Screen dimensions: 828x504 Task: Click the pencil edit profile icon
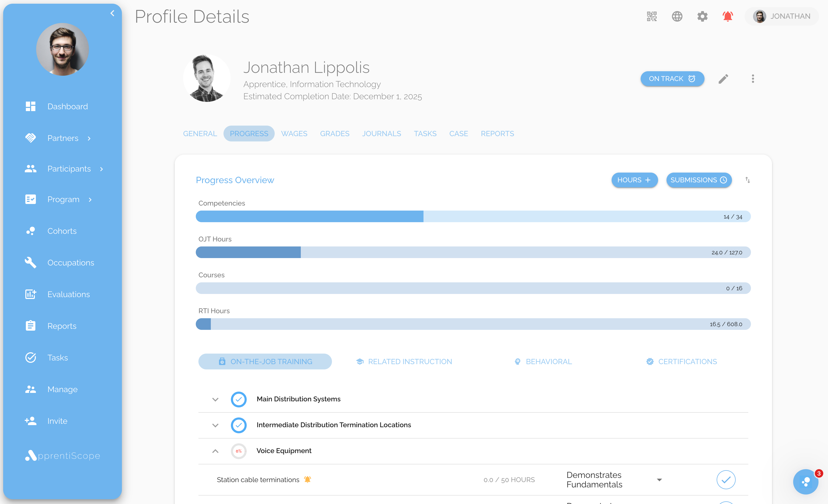[723, 79]
